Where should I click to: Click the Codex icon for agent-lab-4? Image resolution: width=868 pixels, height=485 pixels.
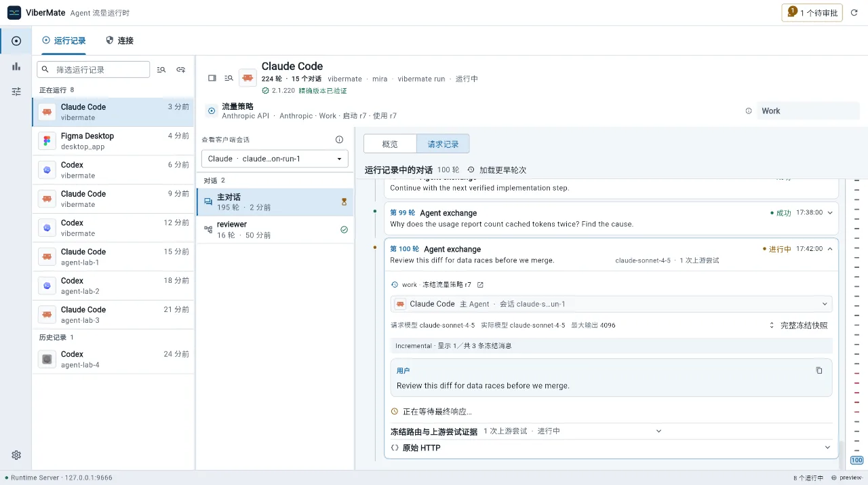pyautogui.click(x=47, y=360)
